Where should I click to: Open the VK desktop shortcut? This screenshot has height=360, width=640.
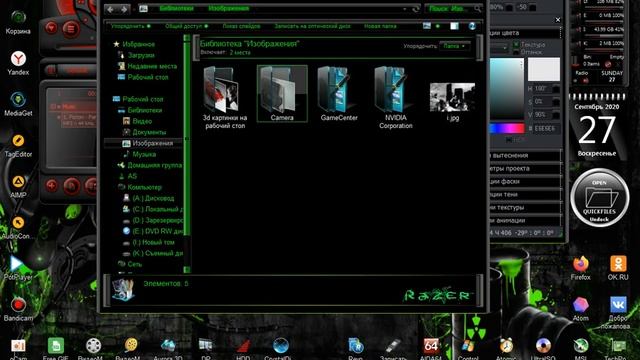(618, 313)
